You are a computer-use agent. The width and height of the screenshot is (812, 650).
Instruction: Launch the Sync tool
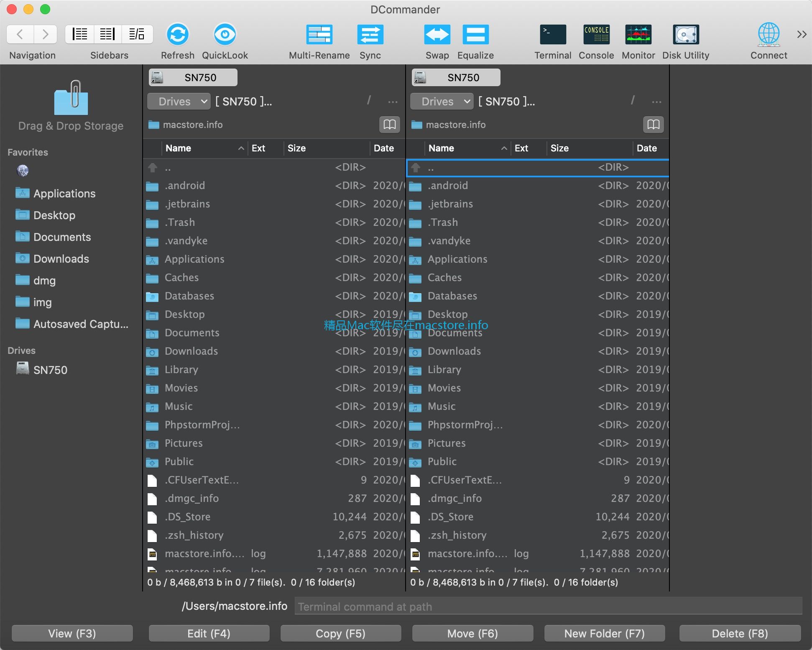click(x=370, y=34)
